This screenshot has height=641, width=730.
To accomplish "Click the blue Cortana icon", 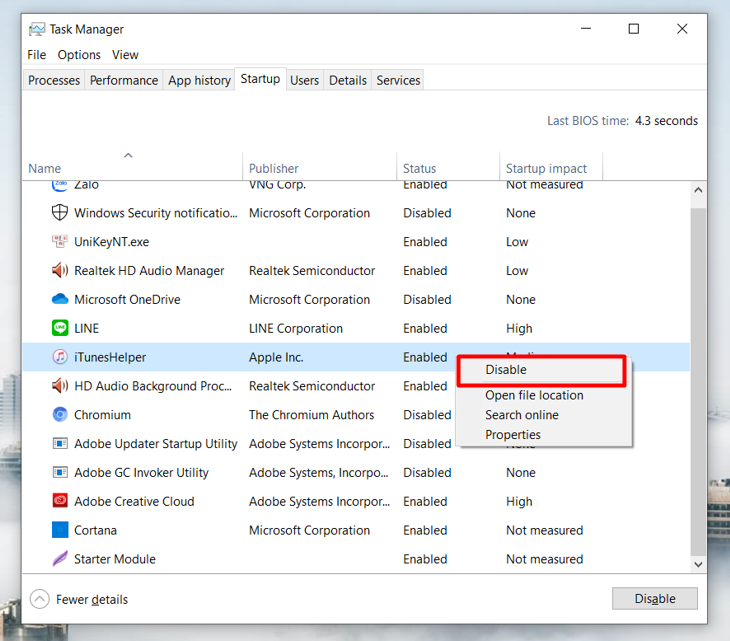I will coord(60,530).
